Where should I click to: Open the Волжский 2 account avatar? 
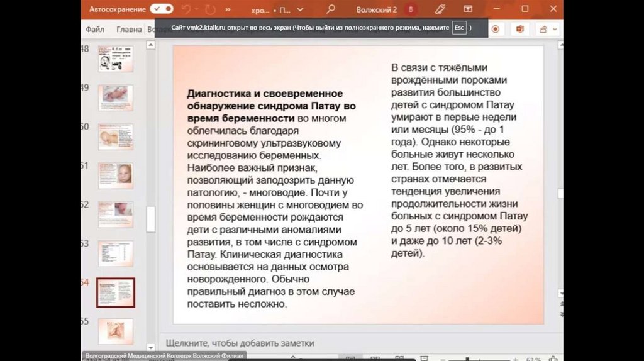click(411, 9)
